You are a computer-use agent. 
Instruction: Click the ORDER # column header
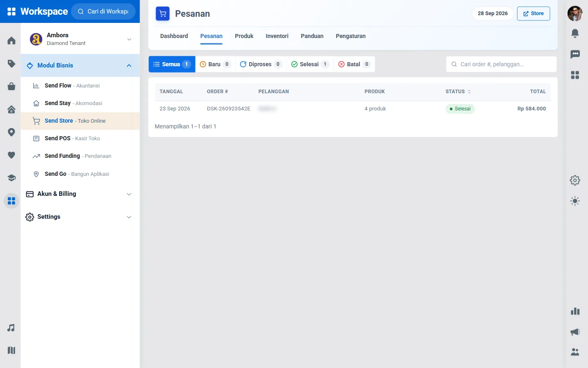[217, 92]
